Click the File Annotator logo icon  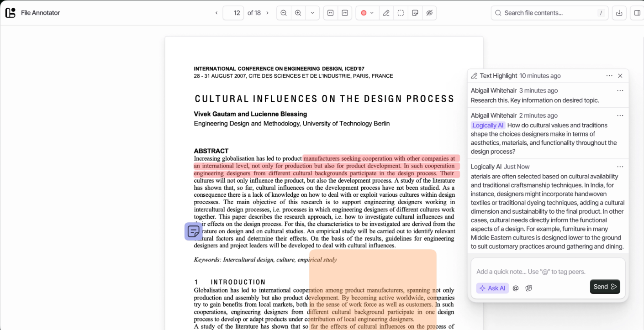[x=11, y=13]
